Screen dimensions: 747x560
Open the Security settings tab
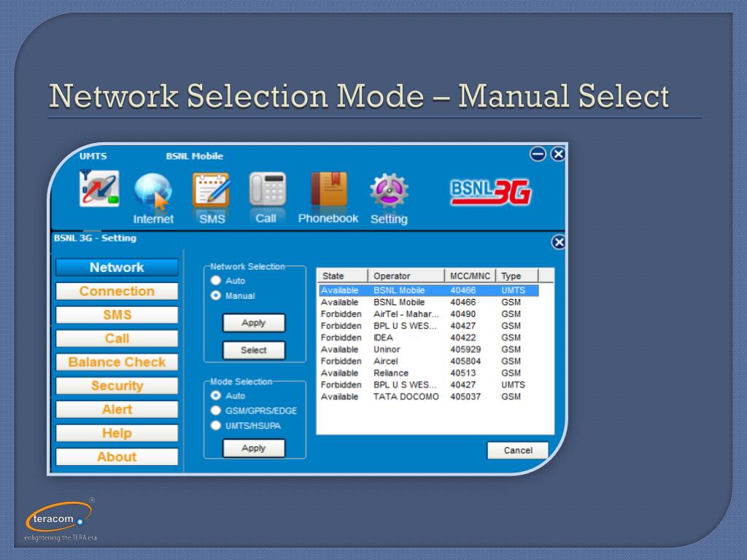tap(117, 386)
